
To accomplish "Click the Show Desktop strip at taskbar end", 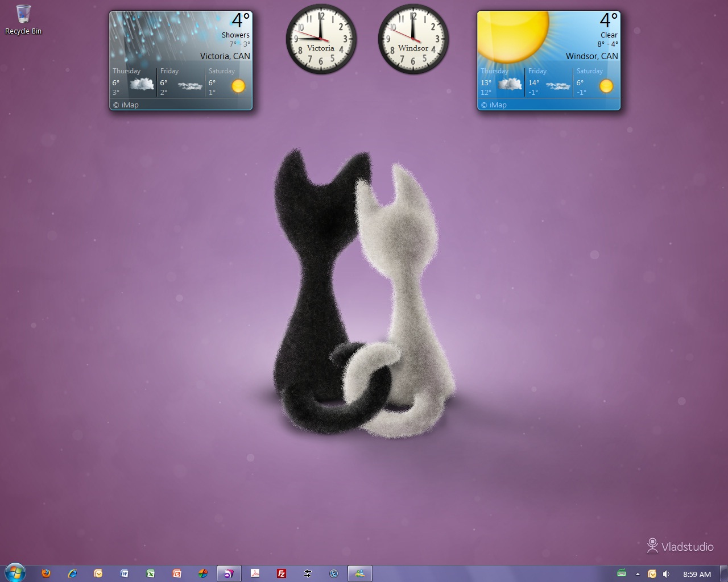I will 725,573.
